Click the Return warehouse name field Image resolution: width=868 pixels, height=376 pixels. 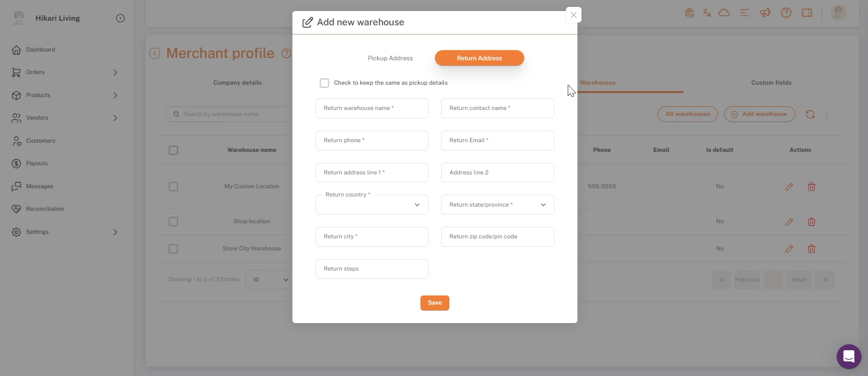[x=372, y=108]
